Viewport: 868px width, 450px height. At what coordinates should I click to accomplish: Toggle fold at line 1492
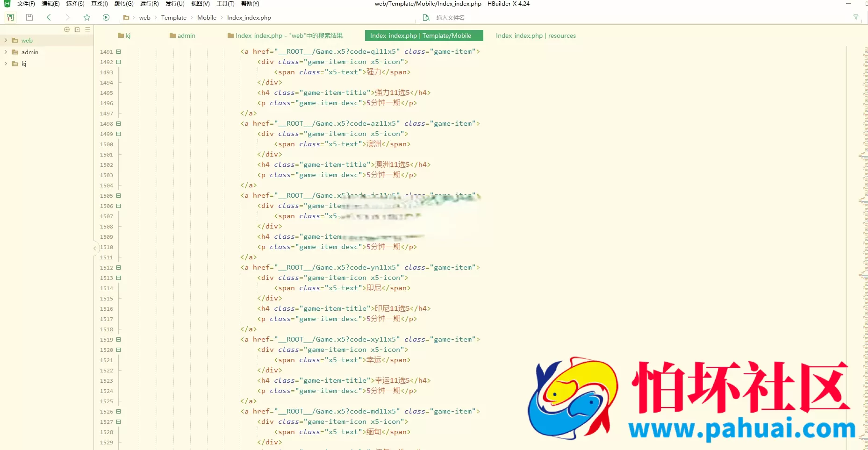tap(119, 62)
